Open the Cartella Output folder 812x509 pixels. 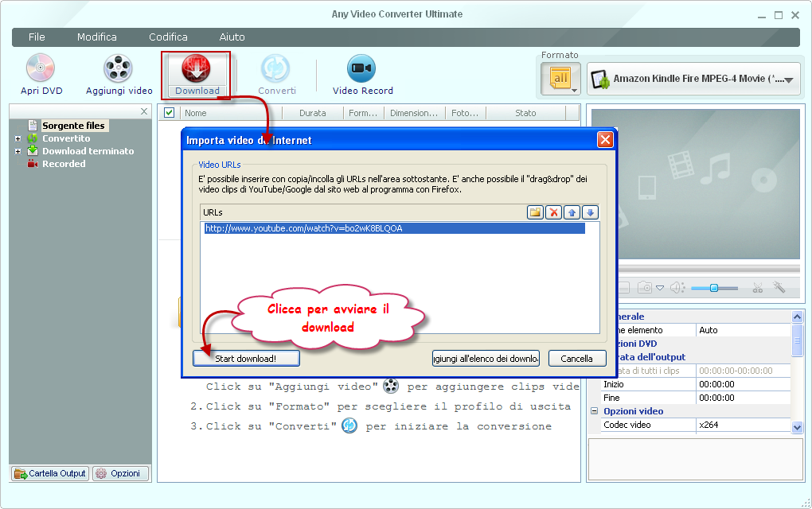pyautogui.click(x=50, y=473)
